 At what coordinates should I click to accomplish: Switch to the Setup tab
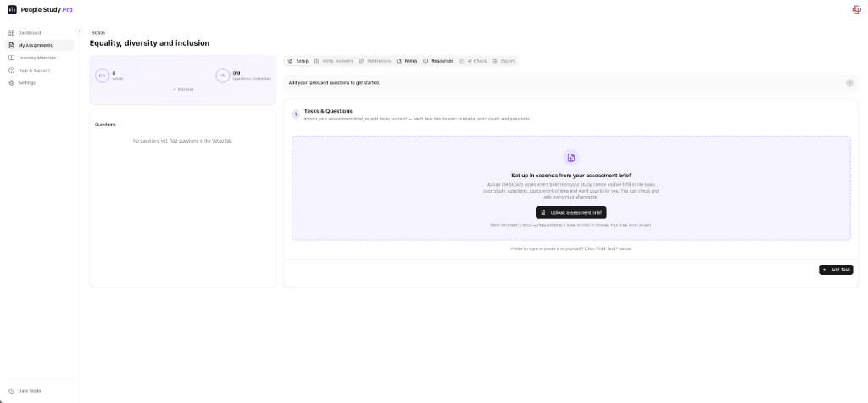(298, 61)
